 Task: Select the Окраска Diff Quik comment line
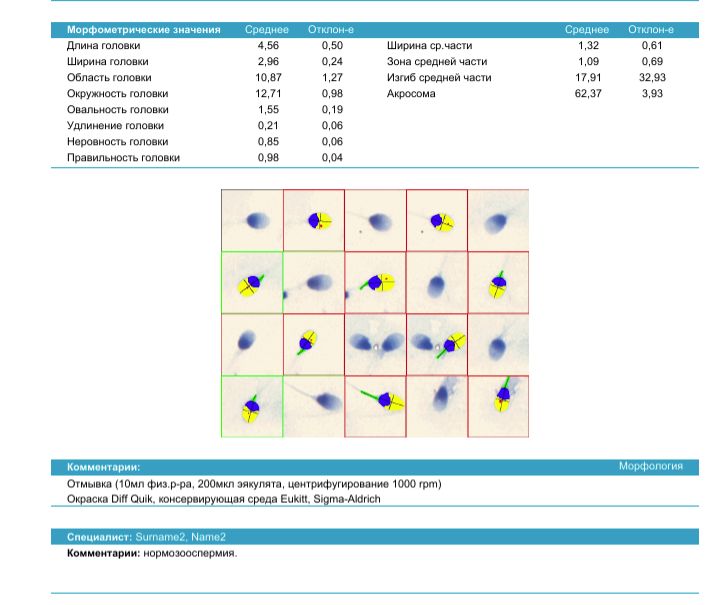[x=223, y=498]
